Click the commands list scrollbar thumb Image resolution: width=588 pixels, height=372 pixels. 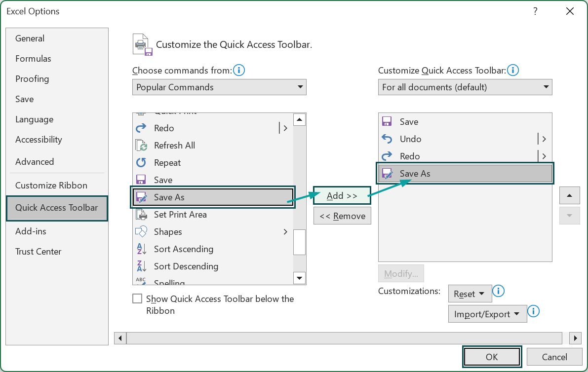pyautogui.click(x=299, y=242)
